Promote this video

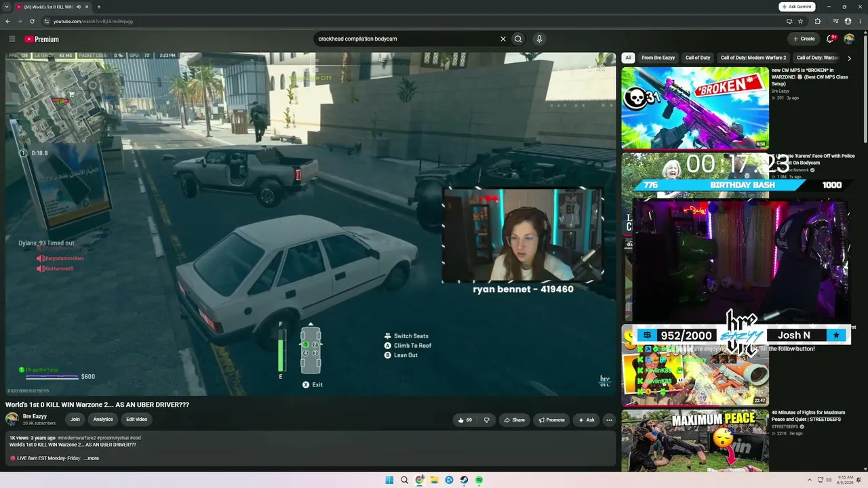551,420
